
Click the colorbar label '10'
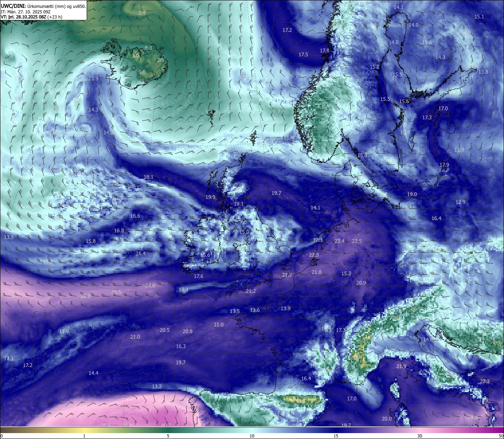click(x=252, y=436)
